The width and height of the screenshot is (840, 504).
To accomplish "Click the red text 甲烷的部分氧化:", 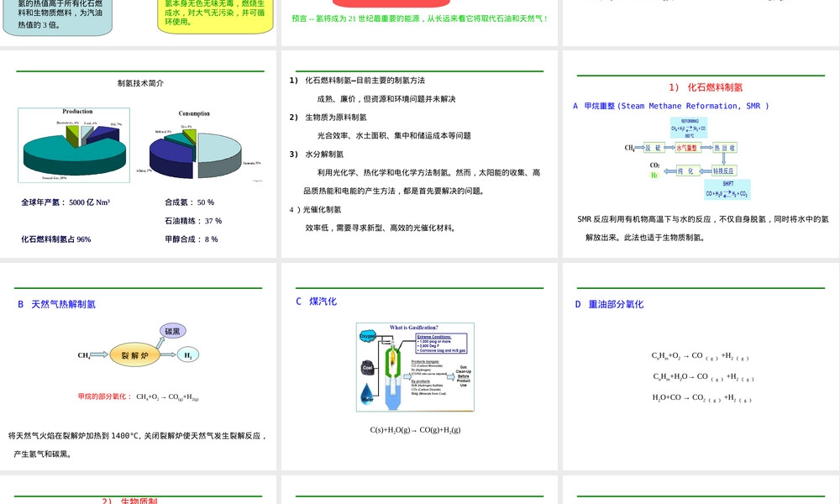I will click(104, 396).
